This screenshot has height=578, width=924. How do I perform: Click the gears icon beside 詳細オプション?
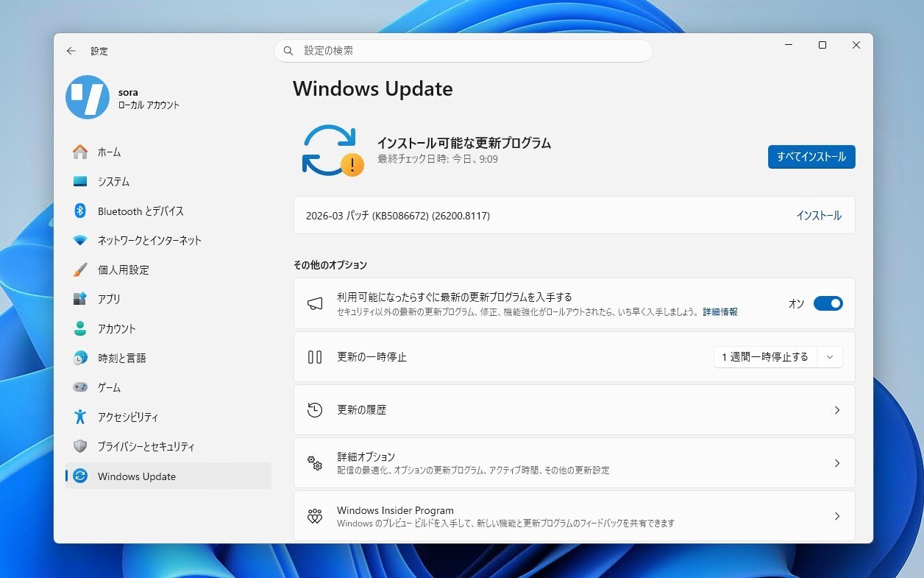315,463
